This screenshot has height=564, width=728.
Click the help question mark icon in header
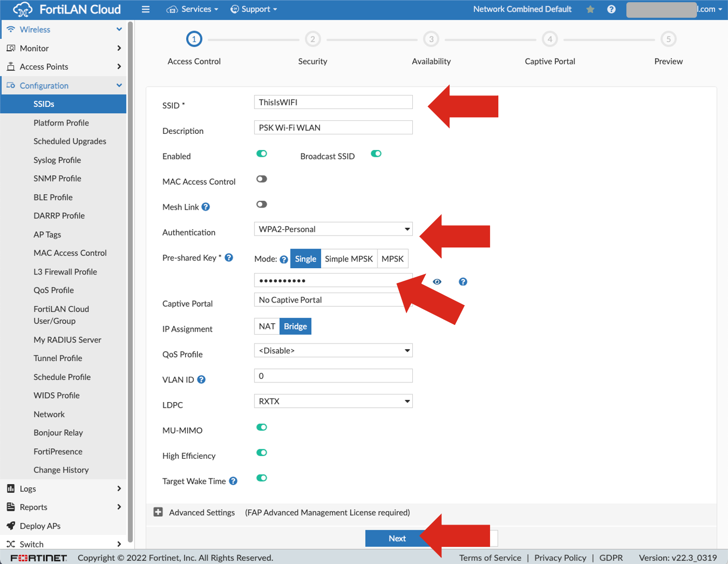pos(611,9)
